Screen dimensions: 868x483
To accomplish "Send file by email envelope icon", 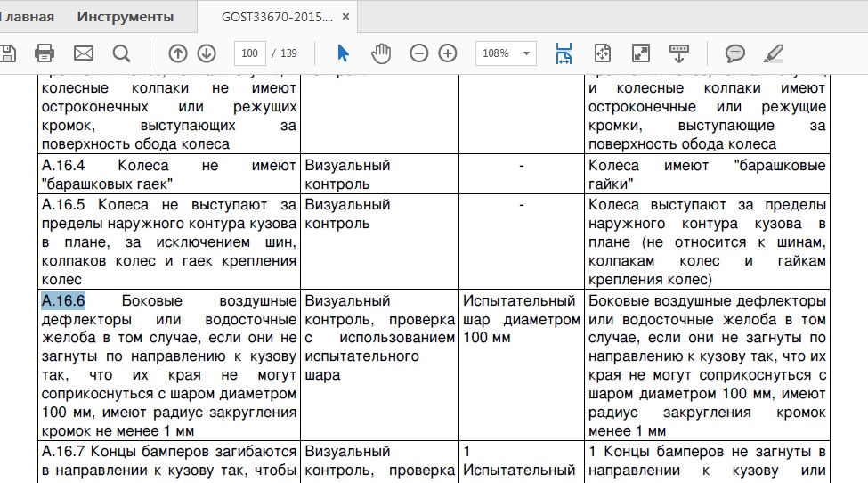I will (84, 53).
